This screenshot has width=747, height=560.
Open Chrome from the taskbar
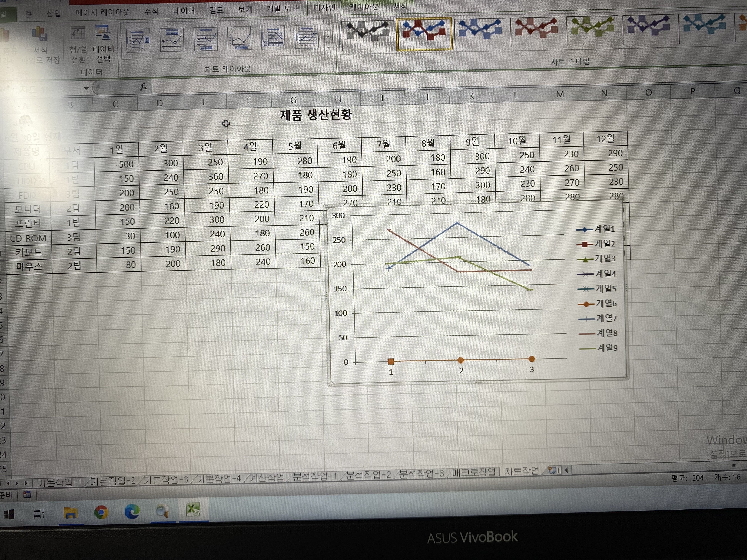click(x=101, y=512)
